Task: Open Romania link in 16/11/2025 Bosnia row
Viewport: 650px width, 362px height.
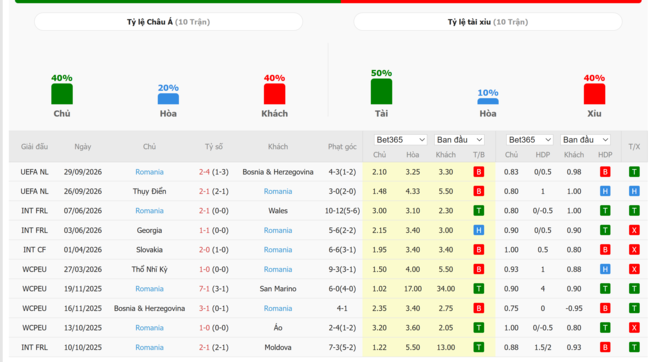Action: [x=278, y=308]
